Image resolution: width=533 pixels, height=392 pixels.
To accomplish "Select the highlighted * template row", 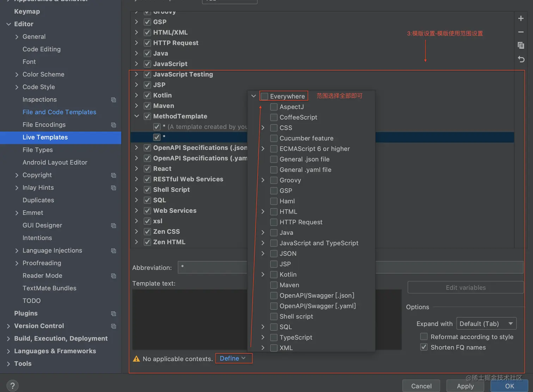I will point(322,137).
